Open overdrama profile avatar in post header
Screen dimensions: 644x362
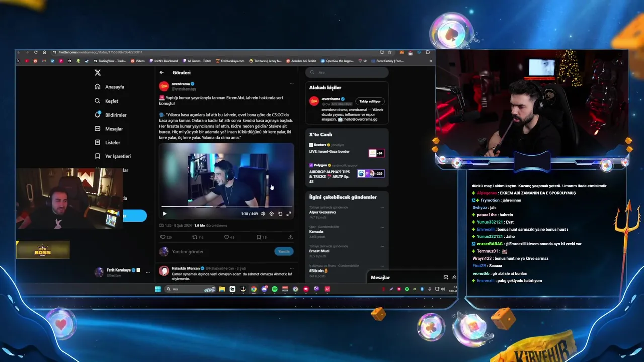tap(164, 86)
